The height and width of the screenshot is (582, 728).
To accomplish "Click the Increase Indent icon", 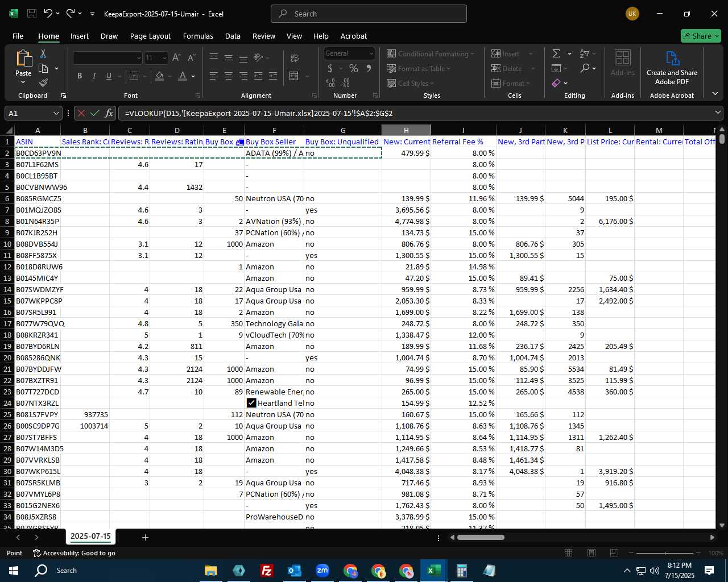I will tap(273, 76).
